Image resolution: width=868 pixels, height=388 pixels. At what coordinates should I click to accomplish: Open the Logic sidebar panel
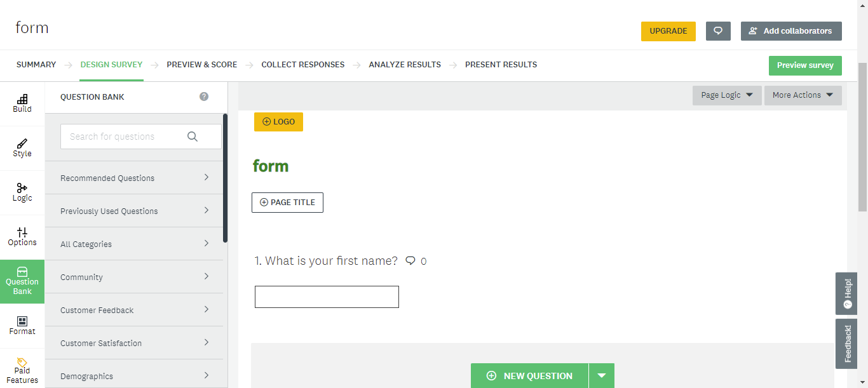point(22,192)
